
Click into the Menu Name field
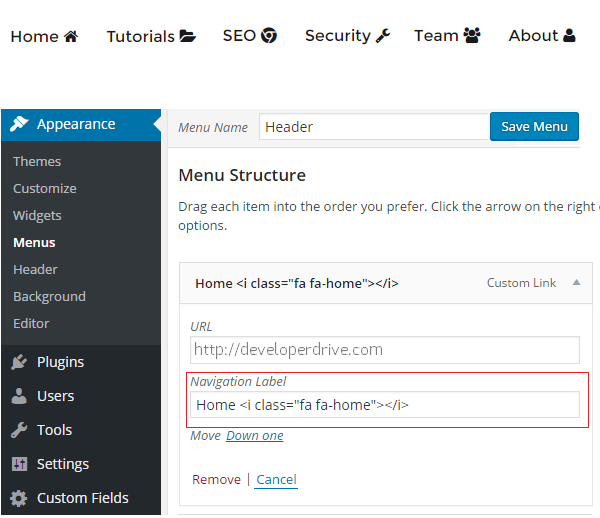point(374,127)
